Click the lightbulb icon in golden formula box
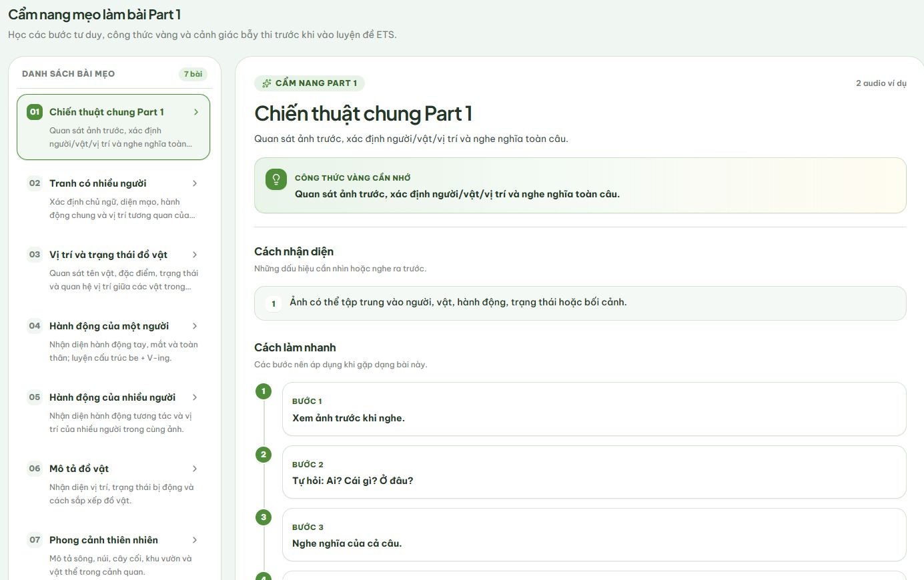924x580 pixels. (276, 179)
